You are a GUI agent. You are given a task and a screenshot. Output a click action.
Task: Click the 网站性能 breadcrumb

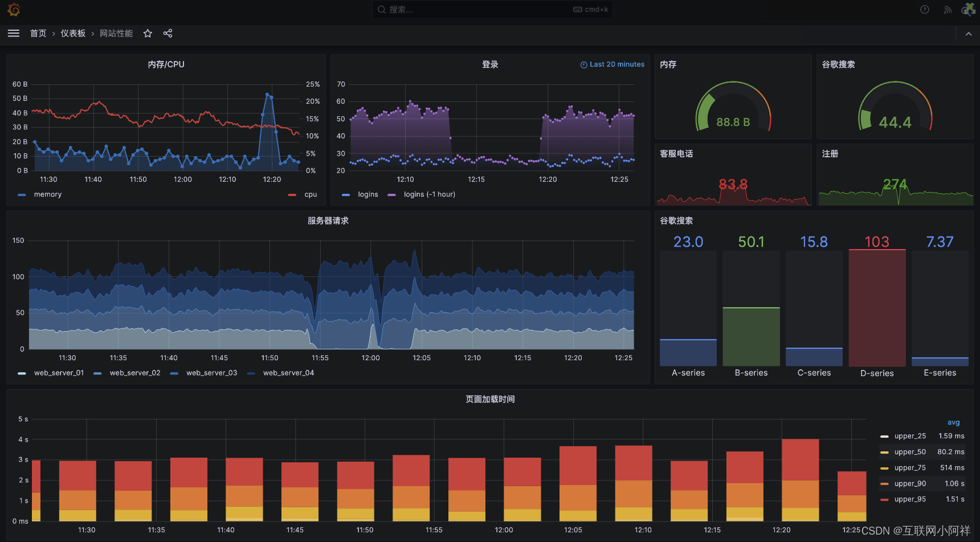point(116,34)
